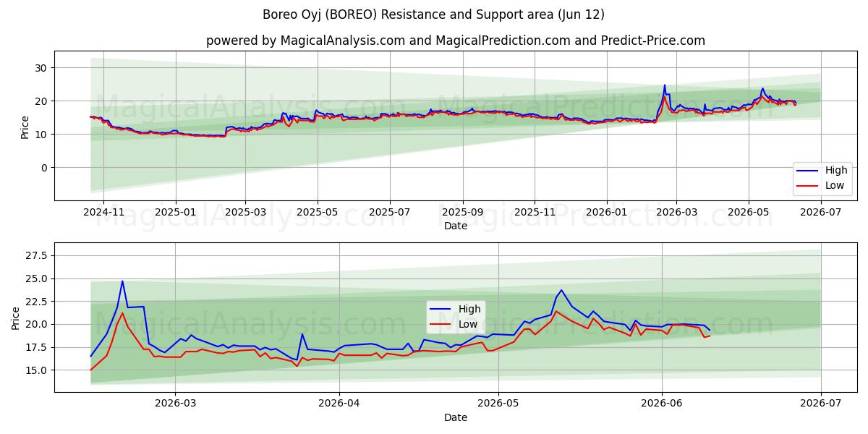Click the '2025-05' x-axis label
The height and width of the screenshot is (434, 868).
[x=318, y=212]
